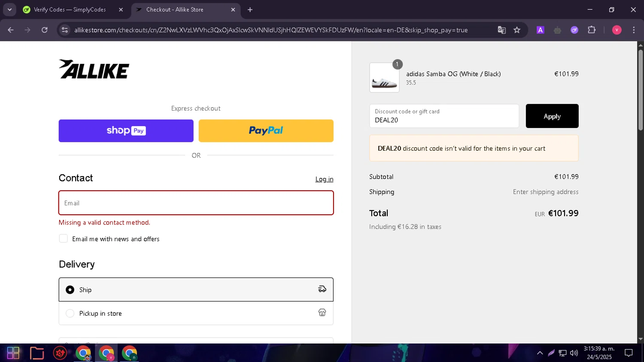Open the purple A extension
This screenshot has width=644, height=362.
(x=541, y=30)
